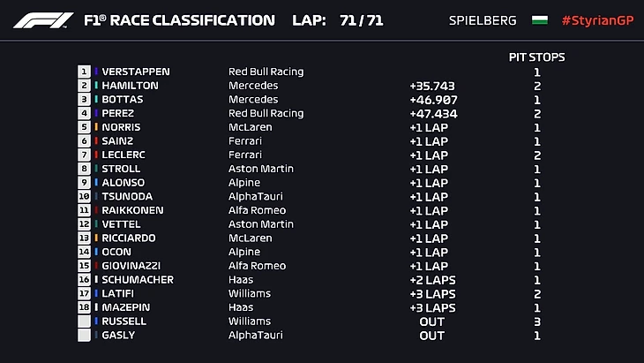The image size is (644, 363).
Task: Select position 5 box beside NORRIS
Action: pos(85,127)
